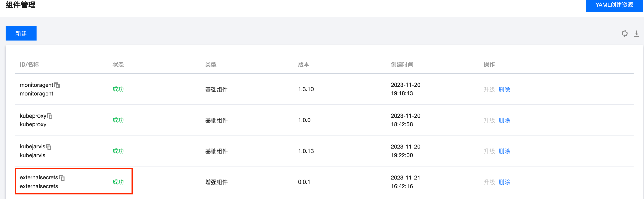Viewport: 644px width, 199px height.
Task: Click 升级 for kubeproxy
Action: pos(489,120)
